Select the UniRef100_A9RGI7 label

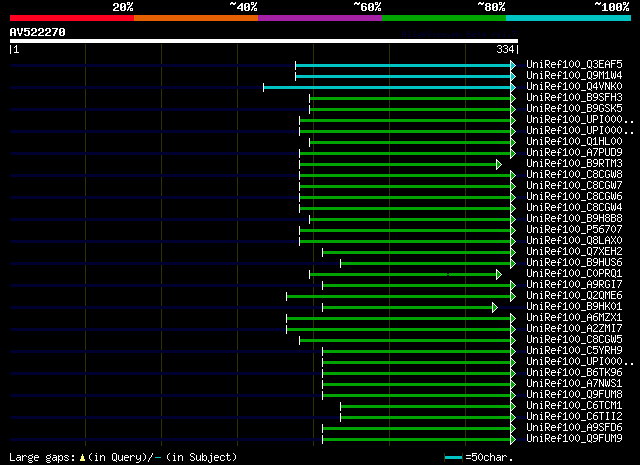pos(574,285)
